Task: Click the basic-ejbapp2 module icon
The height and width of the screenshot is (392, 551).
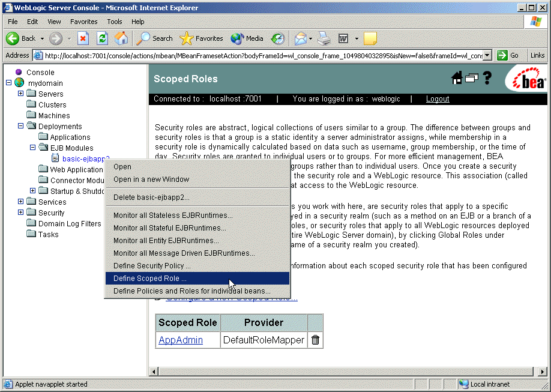Action: 55,158
